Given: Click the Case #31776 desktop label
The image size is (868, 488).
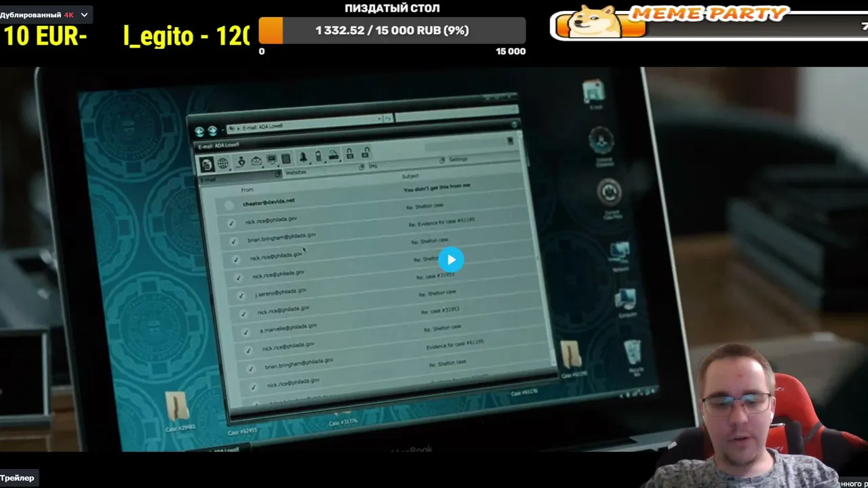Looking at the screenshot, I should (x=342, y=422).
